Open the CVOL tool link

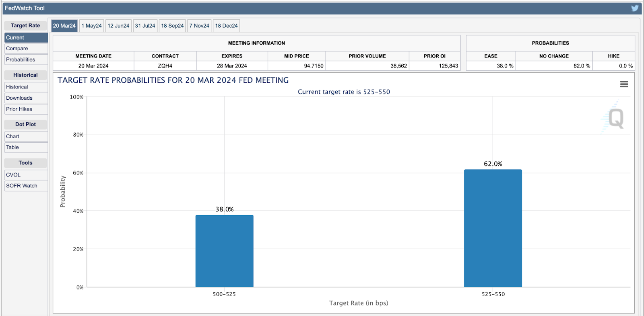26,175
